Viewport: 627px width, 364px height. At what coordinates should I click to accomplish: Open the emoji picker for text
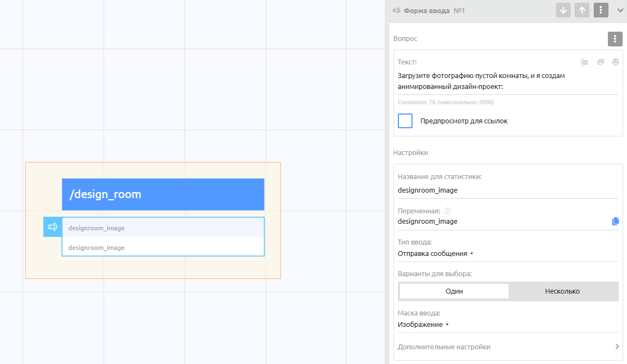[x=616, y=62]
